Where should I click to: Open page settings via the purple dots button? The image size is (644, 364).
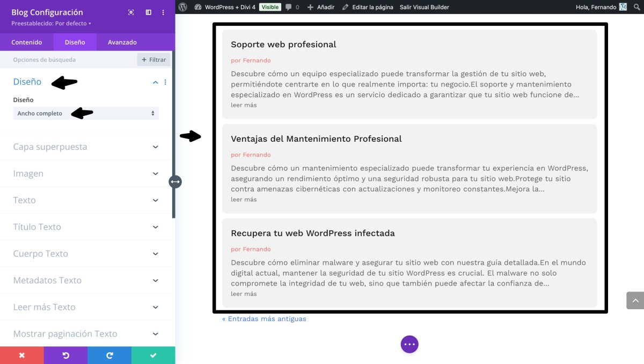pyautogui.click(x=409, y=344)
